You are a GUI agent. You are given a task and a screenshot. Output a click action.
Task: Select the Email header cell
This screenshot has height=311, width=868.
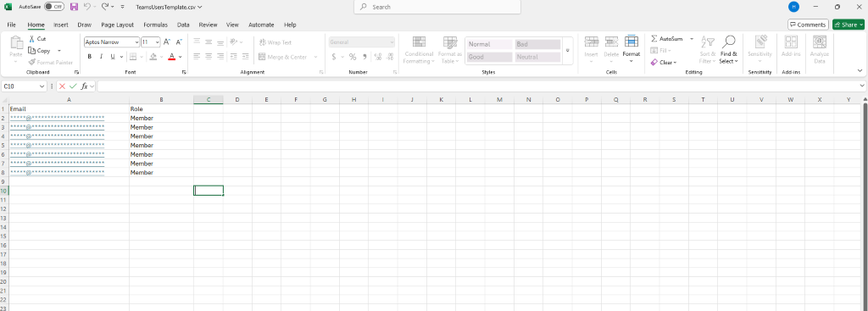[x=69, y=109]
